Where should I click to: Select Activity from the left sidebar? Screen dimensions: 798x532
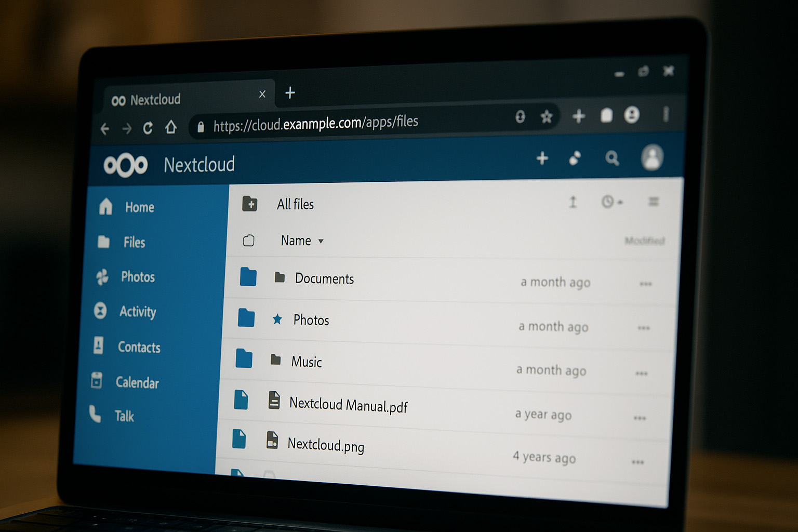click(x=138, y=312)
